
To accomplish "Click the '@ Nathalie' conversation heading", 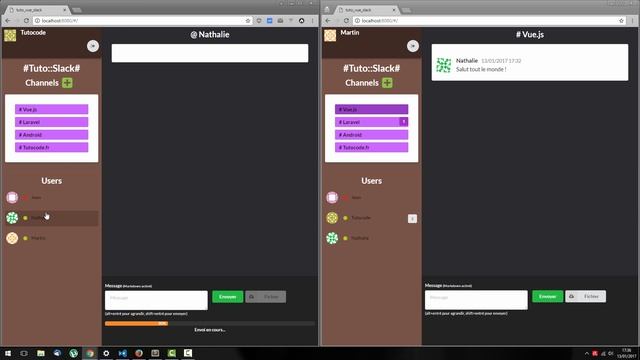I will (210, 35).
